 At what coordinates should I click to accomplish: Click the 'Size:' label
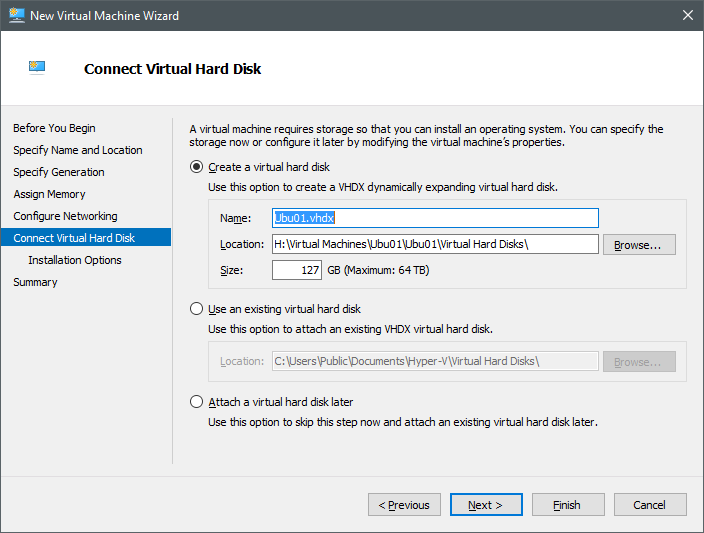pyautogui.click(x=231, y=270)
